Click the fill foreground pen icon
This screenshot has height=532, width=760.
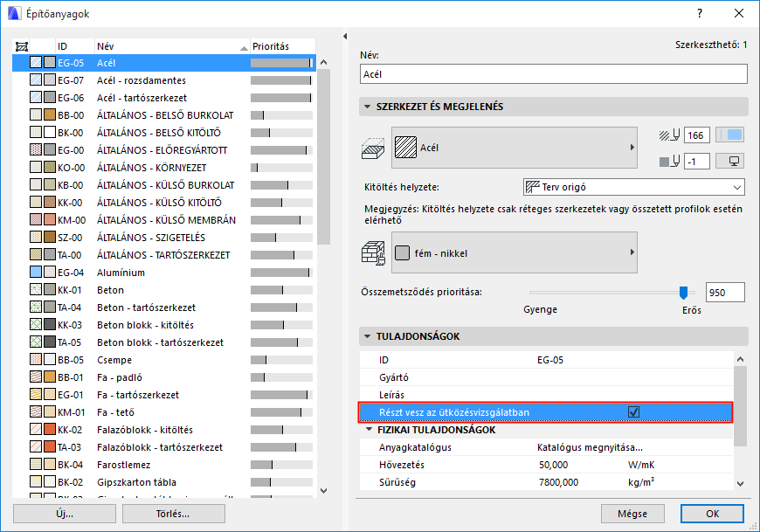click(670, 135)
